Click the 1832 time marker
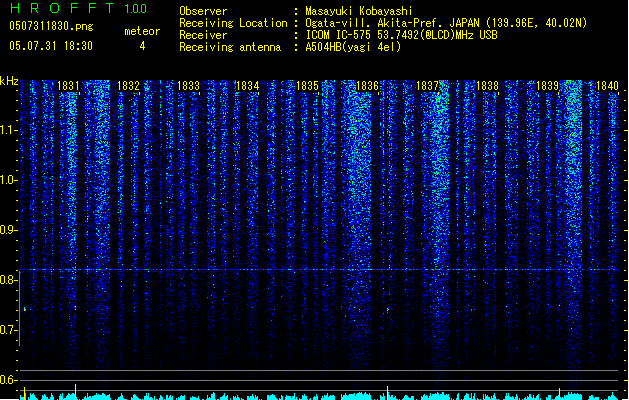The height and width of the screenshot is (400, 629). tap(128, 86)
